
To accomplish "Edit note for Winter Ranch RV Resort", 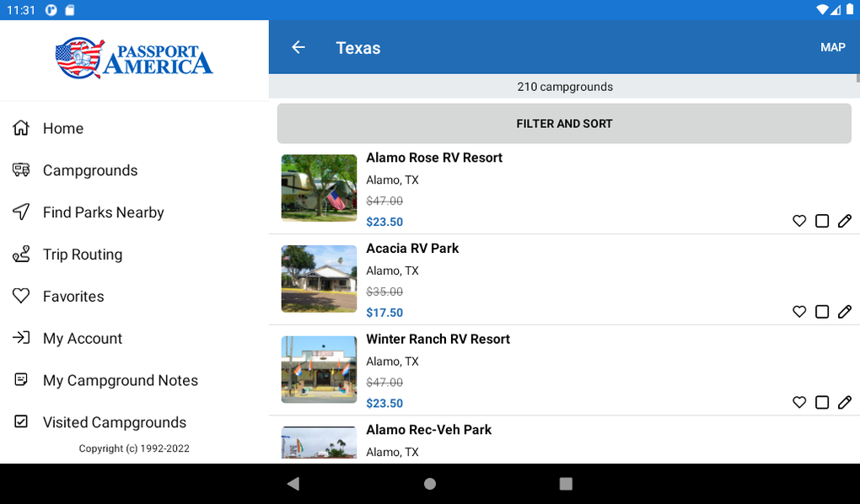I will (845, 402).
